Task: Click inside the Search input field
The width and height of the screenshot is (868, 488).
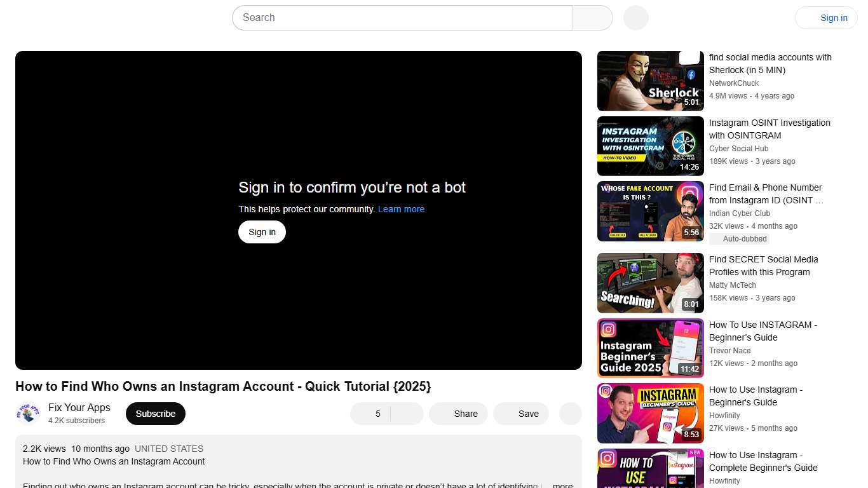Action: [381, 18]
